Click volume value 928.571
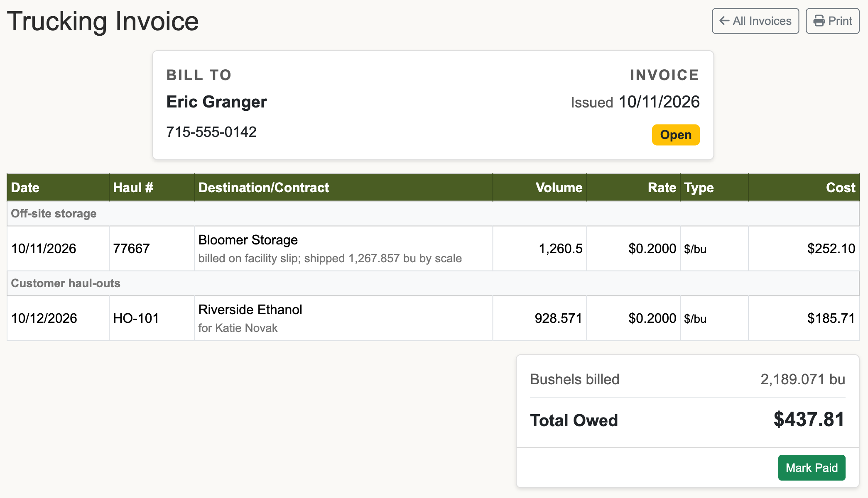The width and height of the screenshot is (868, 498). pyautogui.click(x=558, y=318)
